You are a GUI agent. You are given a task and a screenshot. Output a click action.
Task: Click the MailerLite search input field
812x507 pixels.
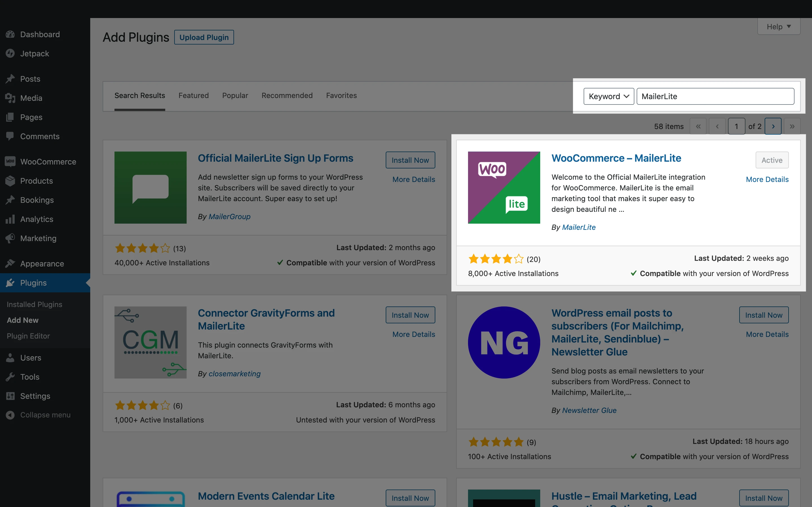(715, 97)
